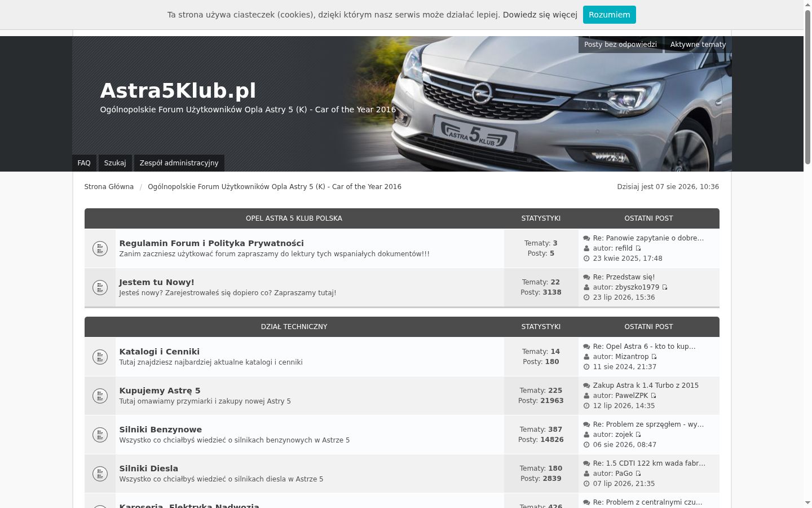Go to Strona Główna breadcrumb
Viewport: 812px width, 508px height.
pos(109,187)
